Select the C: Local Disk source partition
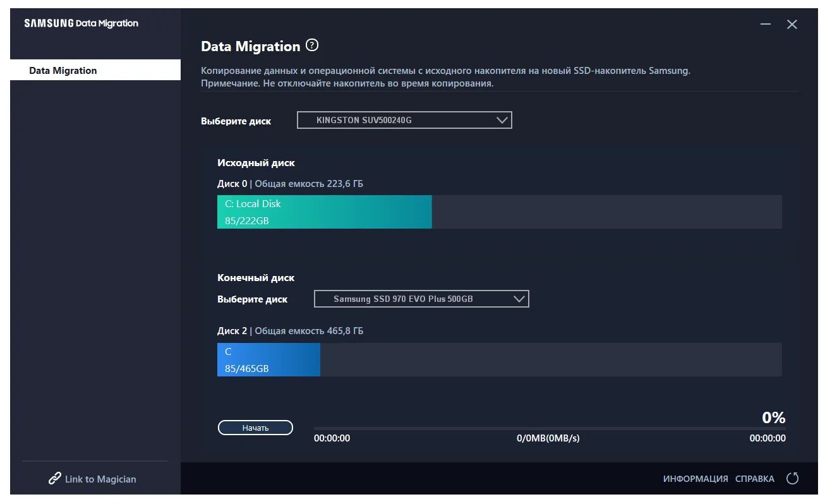 click(x=325, y=212)
